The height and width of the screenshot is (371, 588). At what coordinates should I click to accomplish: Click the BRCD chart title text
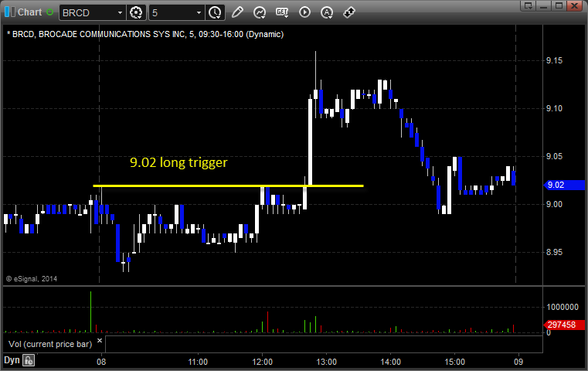pos(145,35)
